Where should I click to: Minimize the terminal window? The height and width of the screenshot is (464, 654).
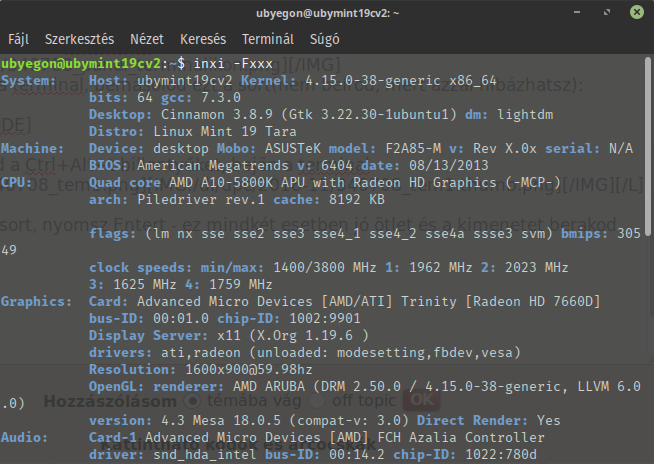pos(577,12)
